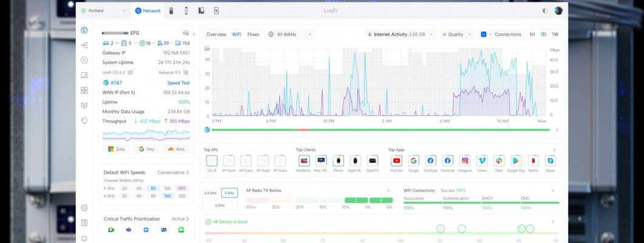Image resolution: width=644 pixels, height=243 pixels.
Task: Open the Flows tab
Action: pyautogui.click(x=253, y=35)
